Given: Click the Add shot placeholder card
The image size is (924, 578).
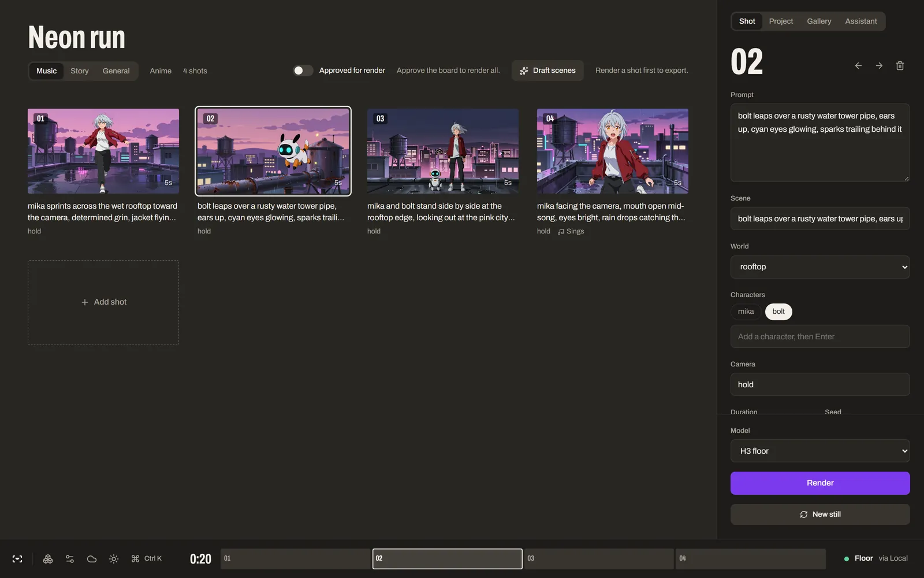Looking at the screenshot, I should (x=103, y=302).
